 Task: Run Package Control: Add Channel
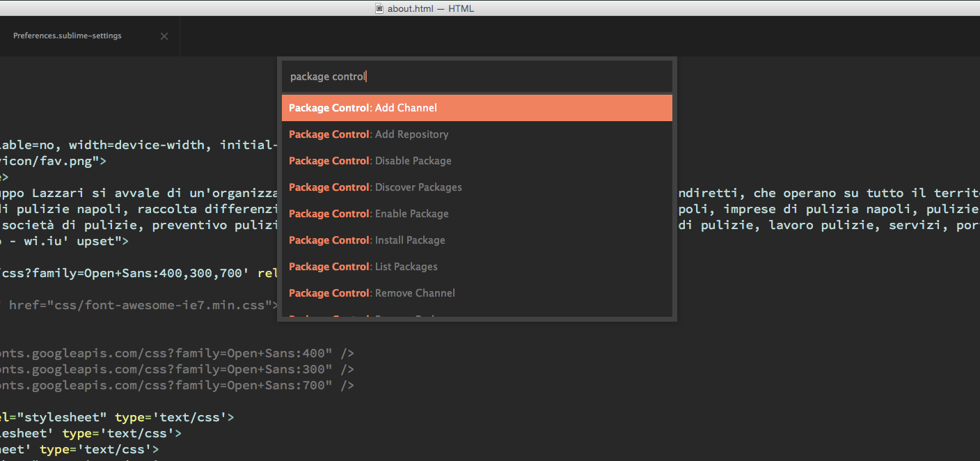tap(477, 108)
